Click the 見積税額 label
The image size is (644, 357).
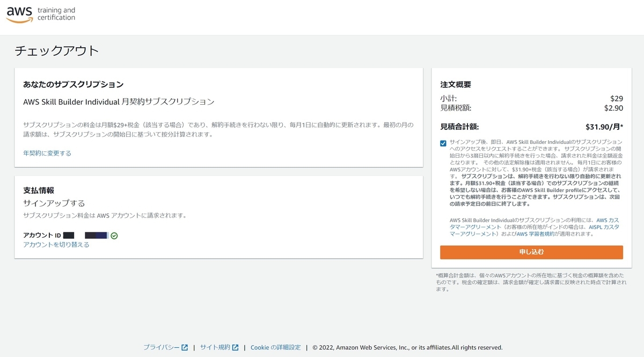[456, 108]
